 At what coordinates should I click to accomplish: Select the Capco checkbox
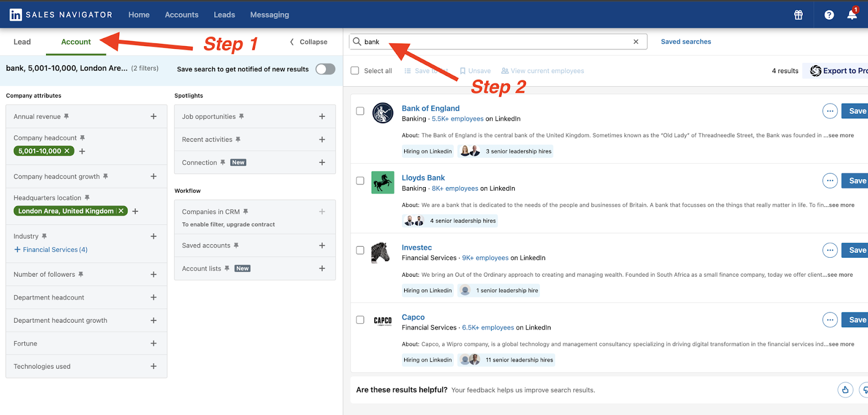[x=360, y=320]
